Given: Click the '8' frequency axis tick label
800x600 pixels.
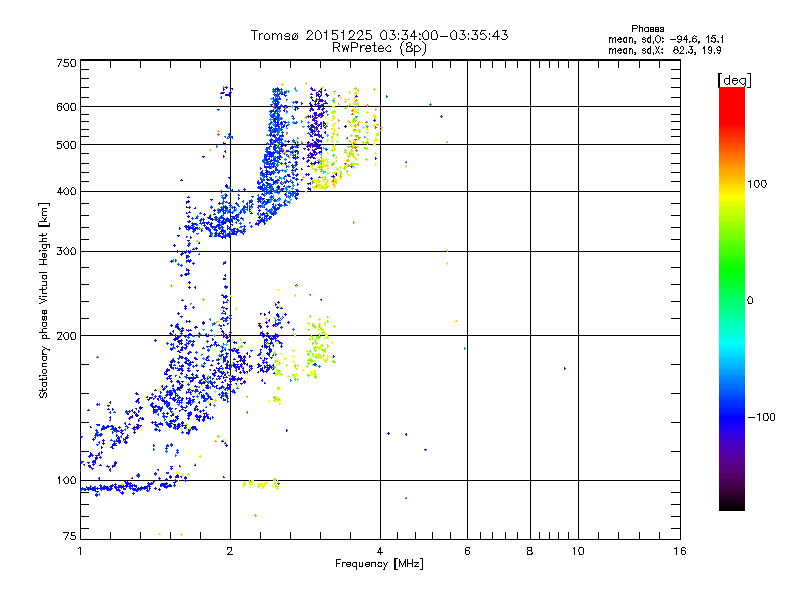Looking at the screenshot, I should 530,551.
